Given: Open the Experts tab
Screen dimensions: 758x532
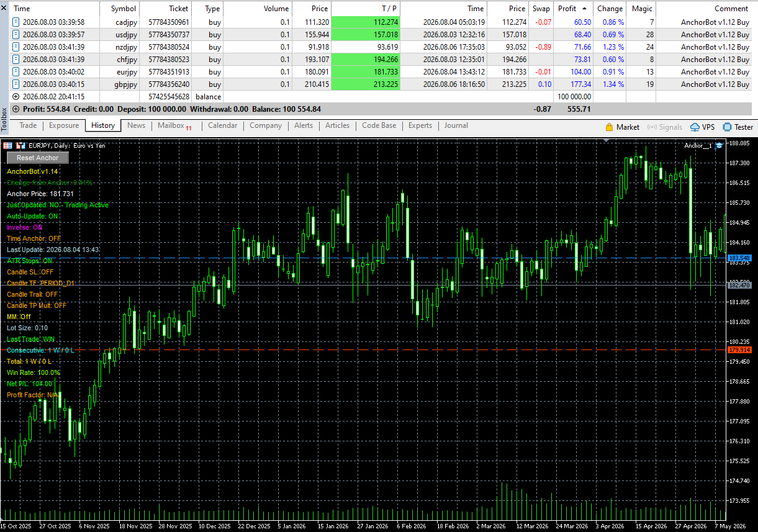Looking at the screenshot, I should (420, 125).
